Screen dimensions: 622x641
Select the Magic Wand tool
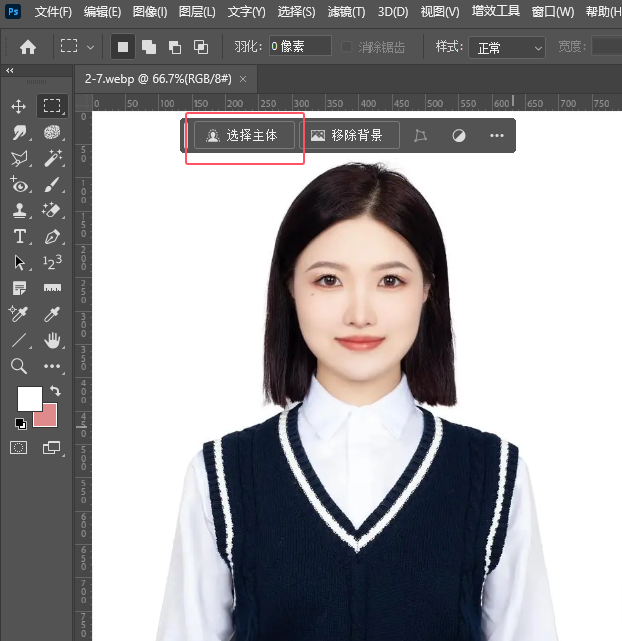coord(53,158)
